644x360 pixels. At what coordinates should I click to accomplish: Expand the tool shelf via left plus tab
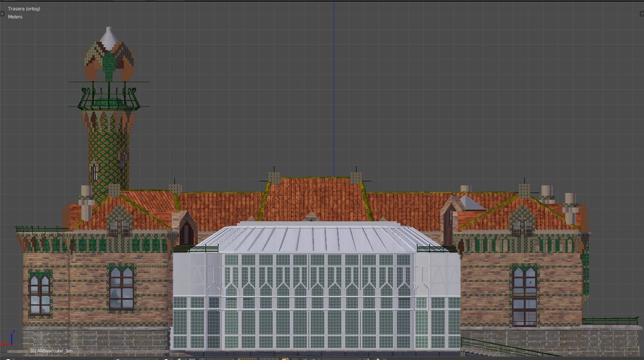coord(2,13)
